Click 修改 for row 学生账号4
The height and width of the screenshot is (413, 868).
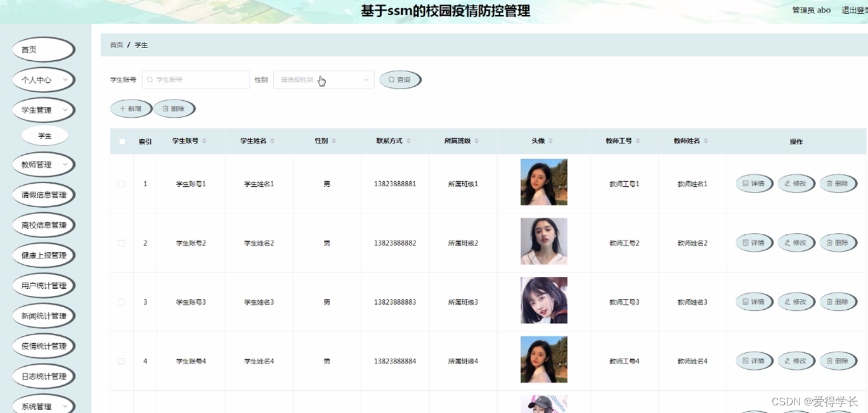click(796, 361)
